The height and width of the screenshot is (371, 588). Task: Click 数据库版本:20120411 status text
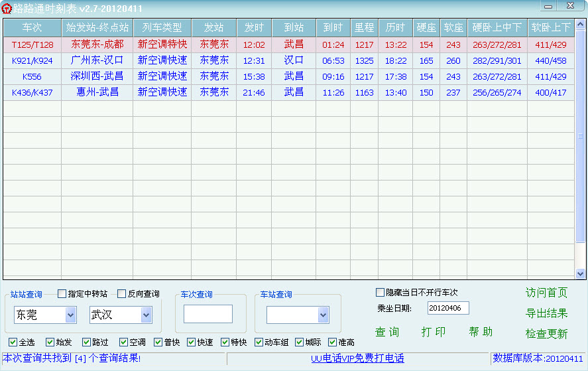pos(538,358)
